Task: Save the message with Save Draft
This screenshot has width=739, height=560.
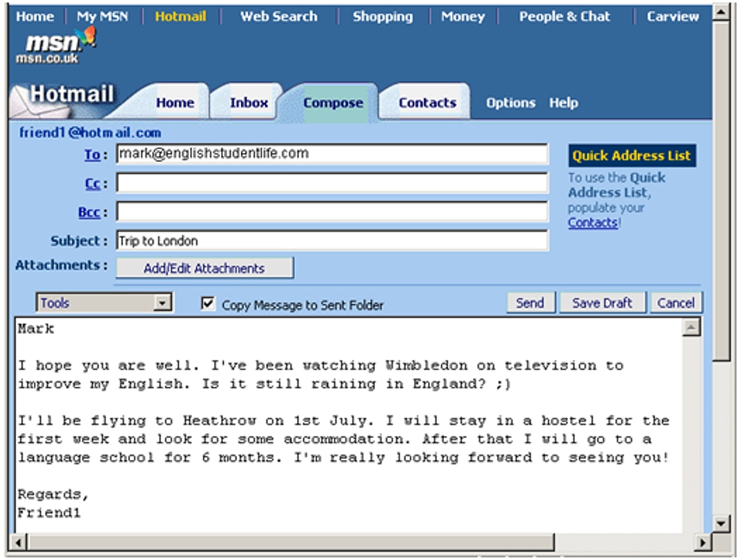Action: point(602,303)
